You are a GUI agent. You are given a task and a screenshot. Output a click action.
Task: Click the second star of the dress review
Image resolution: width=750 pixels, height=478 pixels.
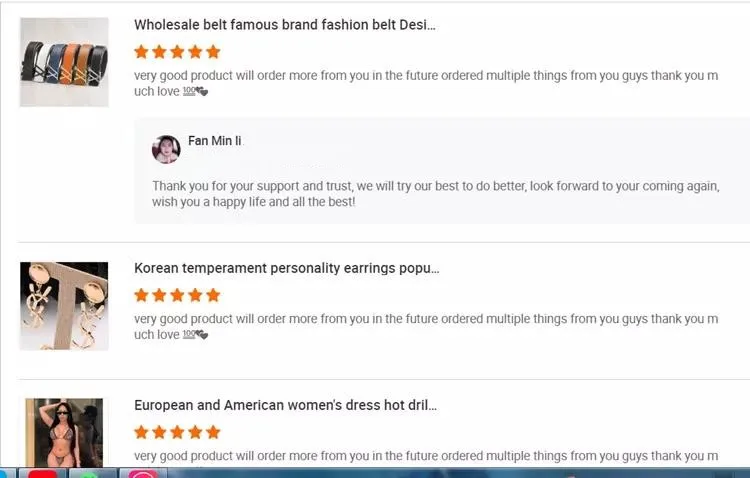point(159,432)
